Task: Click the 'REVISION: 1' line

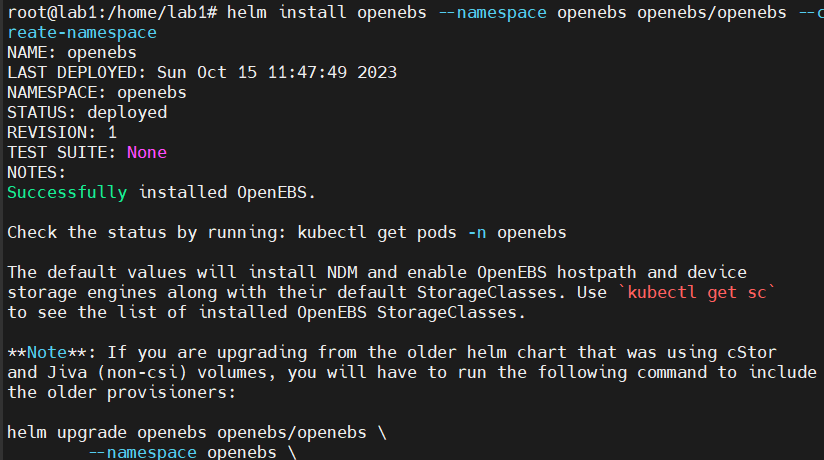Action: (62, 132)
